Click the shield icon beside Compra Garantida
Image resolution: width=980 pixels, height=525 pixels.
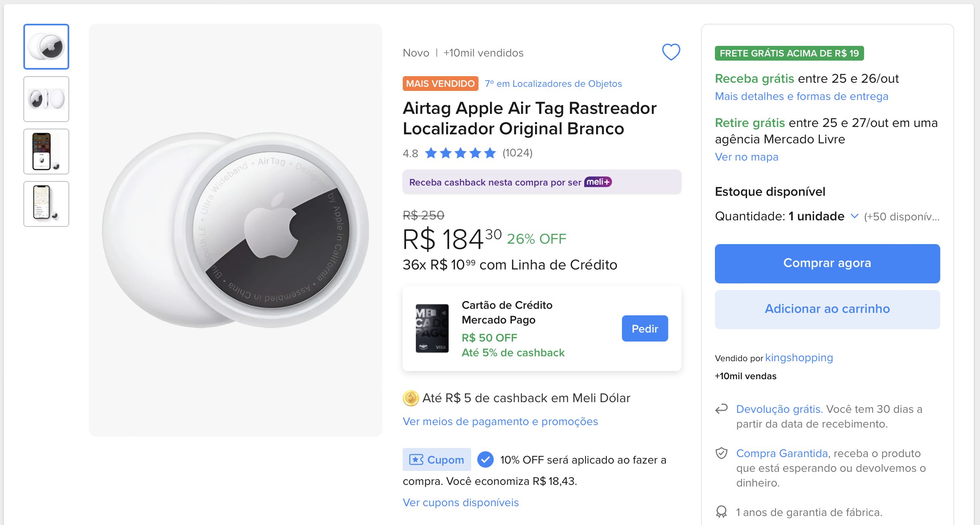coord(721,453)
